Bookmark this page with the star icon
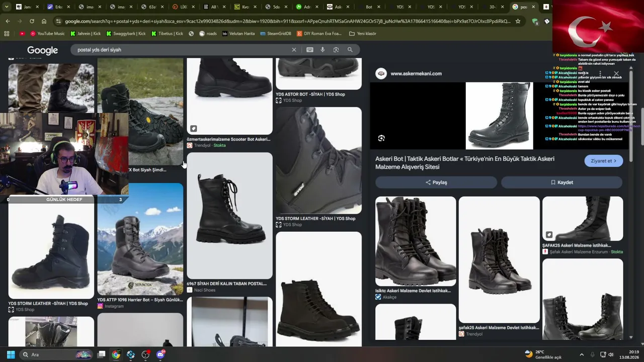 [x=518, y=21]
